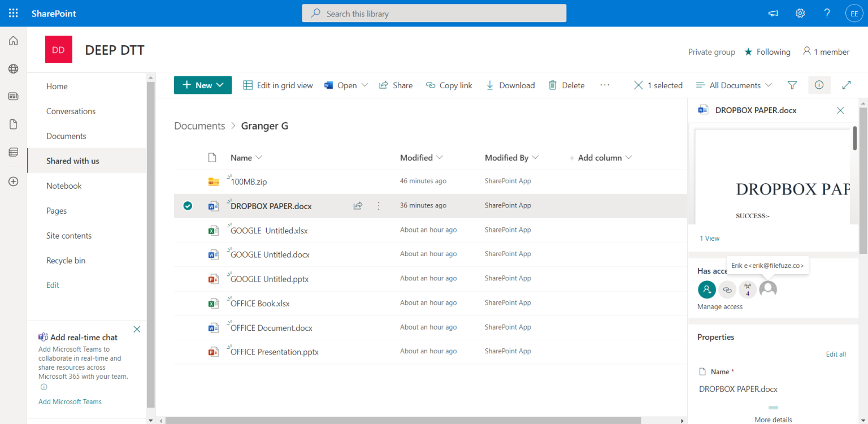This screenshot has width=868, height=424.
Task: Click the Manage access link
Action: click(719, 306)
